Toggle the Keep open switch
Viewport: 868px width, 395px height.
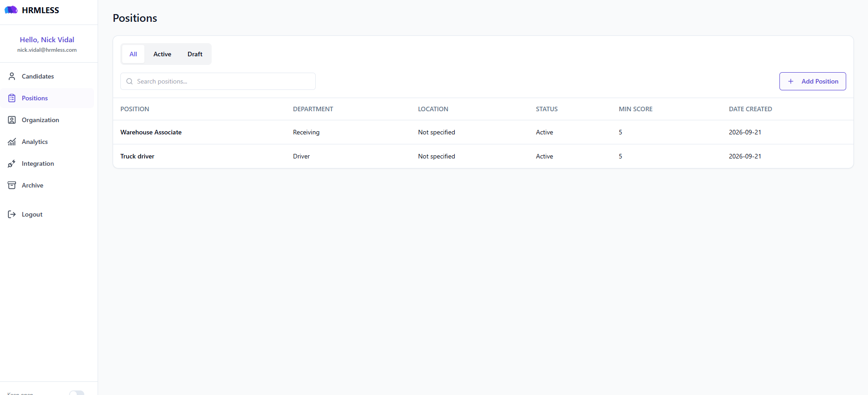[x=77, y=393]
